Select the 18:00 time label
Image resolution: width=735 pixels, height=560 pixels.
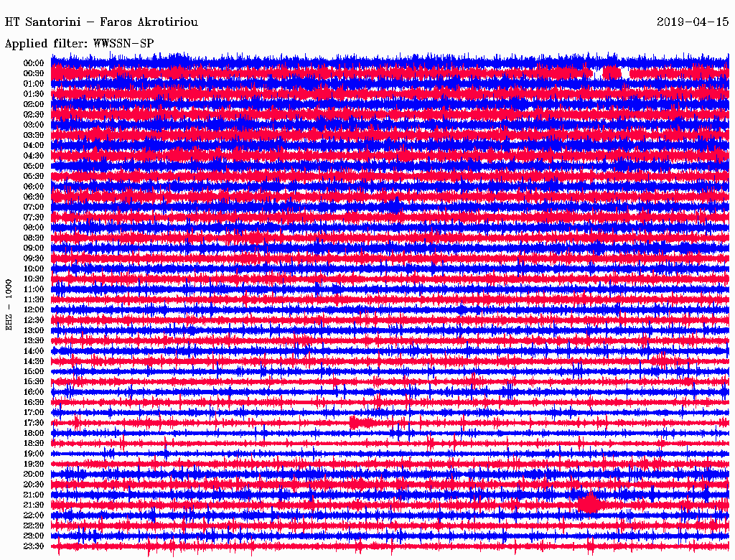[x=34, y=433]
